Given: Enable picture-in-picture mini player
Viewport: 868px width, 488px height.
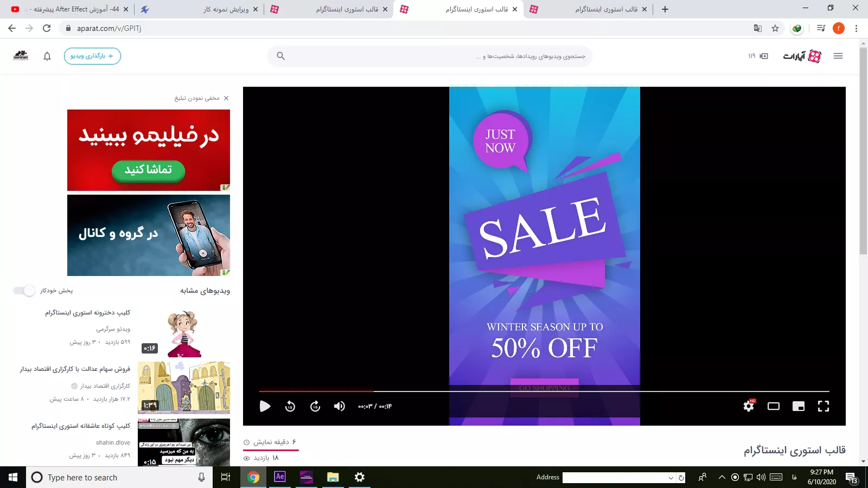Looking at the screenshot, I should pyautogui.click(x=799, y=406).
